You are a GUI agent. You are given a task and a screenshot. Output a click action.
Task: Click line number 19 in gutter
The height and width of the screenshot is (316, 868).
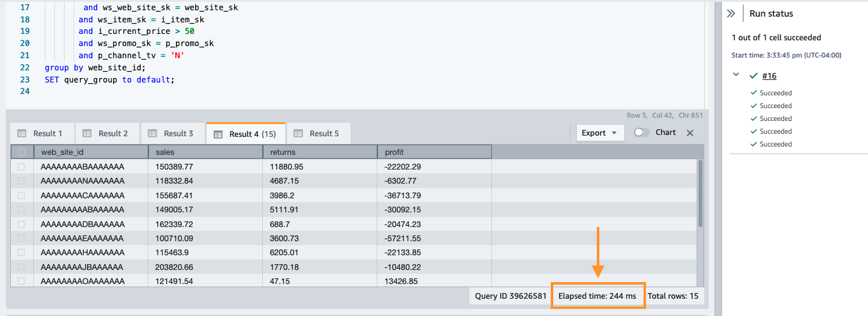25,31
